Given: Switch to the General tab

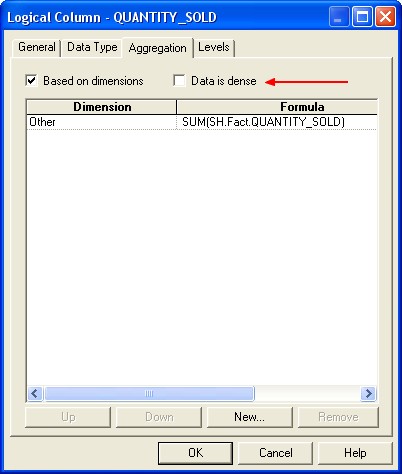Looking at the screenshot, I should pos(37,47).
